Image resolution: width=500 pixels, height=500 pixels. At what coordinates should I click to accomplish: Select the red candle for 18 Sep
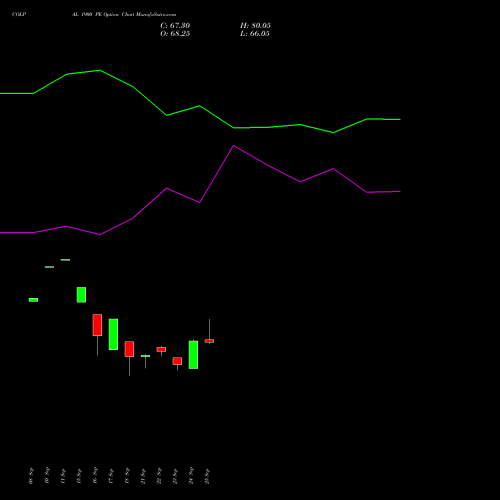(x=129, y=349)
